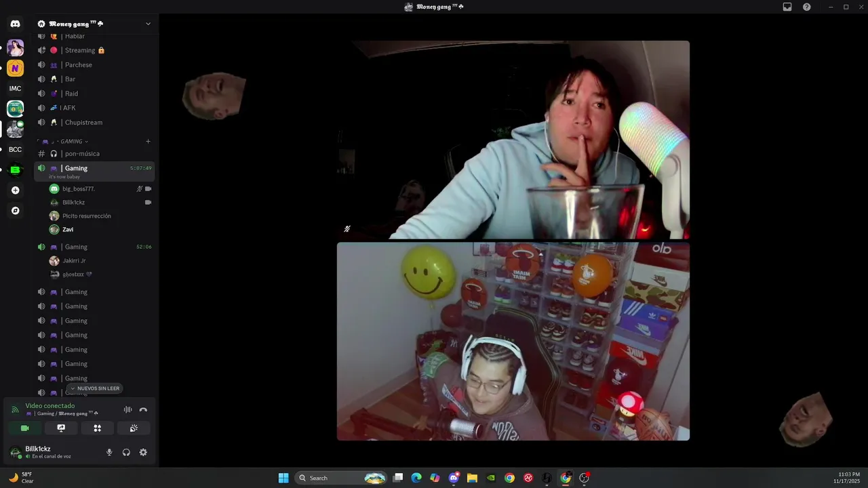
Task: Open the money-themed green server icon
Action: 15,108
